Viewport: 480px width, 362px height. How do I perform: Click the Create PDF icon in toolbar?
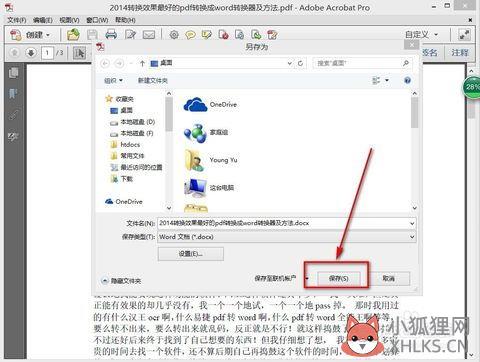(x=15, y=35)
